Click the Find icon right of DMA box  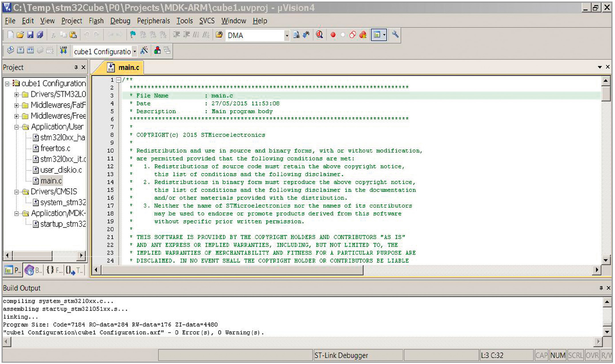(296, 35)
